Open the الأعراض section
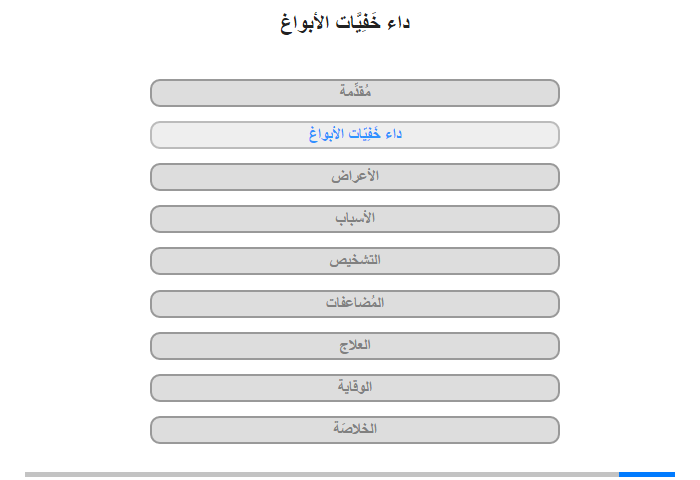 click(x=354, y=177)
